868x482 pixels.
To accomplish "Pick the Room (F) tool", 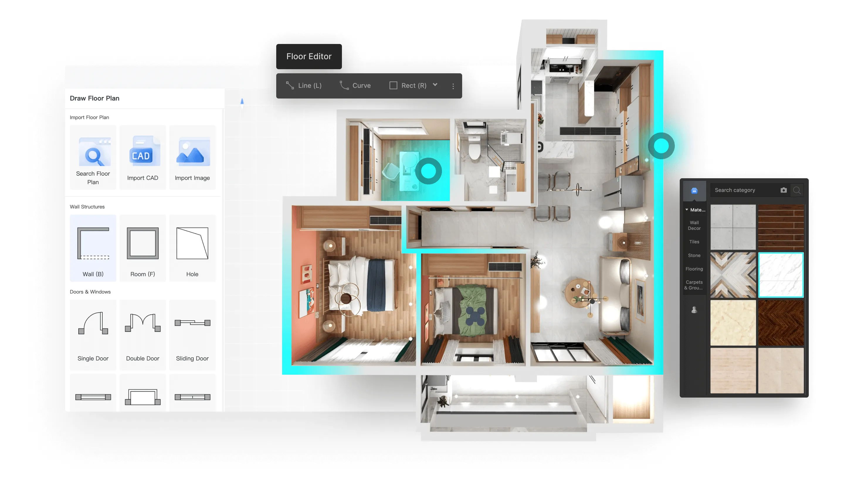I will (143, 248).
